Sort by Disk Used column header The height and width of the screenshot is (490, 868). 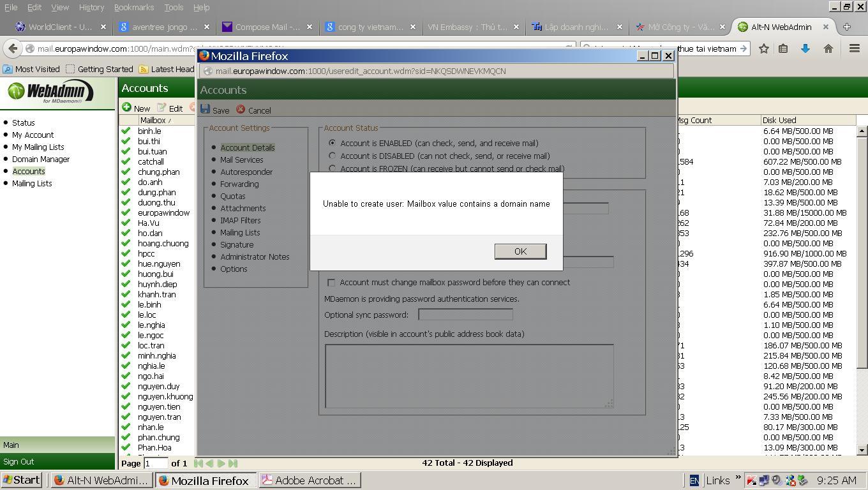tap(808, 120)
